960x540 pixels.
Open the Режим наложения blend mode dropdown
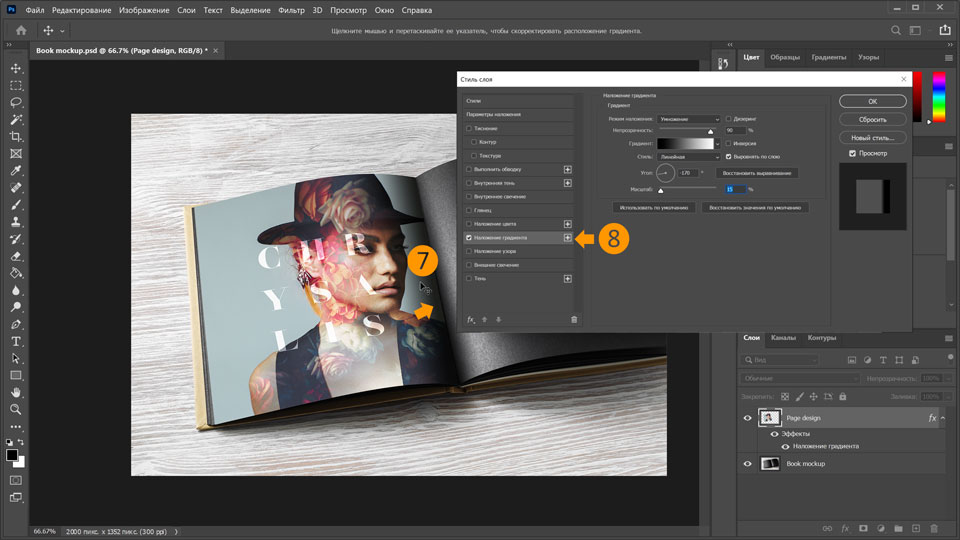[688, 118]
